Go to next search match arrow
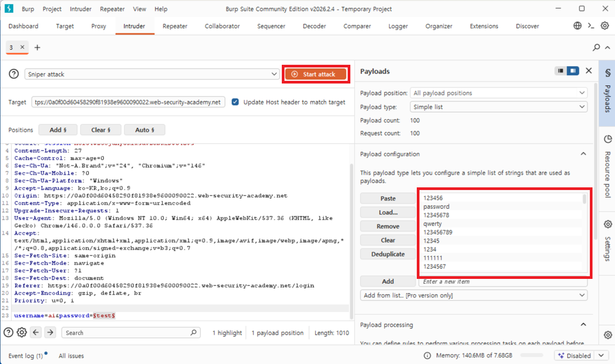The image size is (615, 364). pos(50,332)
